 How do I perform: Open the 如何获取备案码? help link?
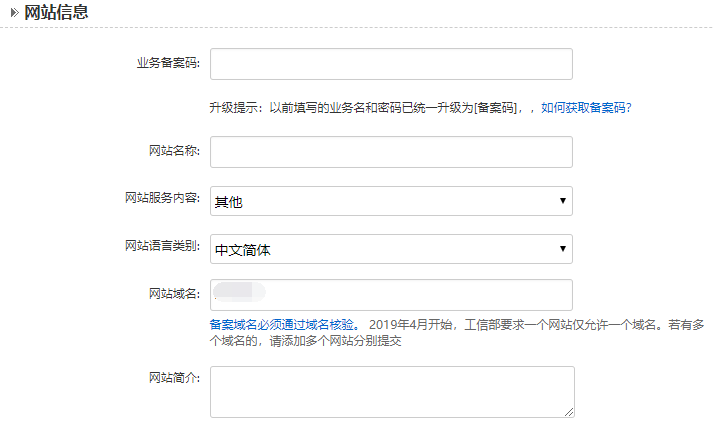586,107
